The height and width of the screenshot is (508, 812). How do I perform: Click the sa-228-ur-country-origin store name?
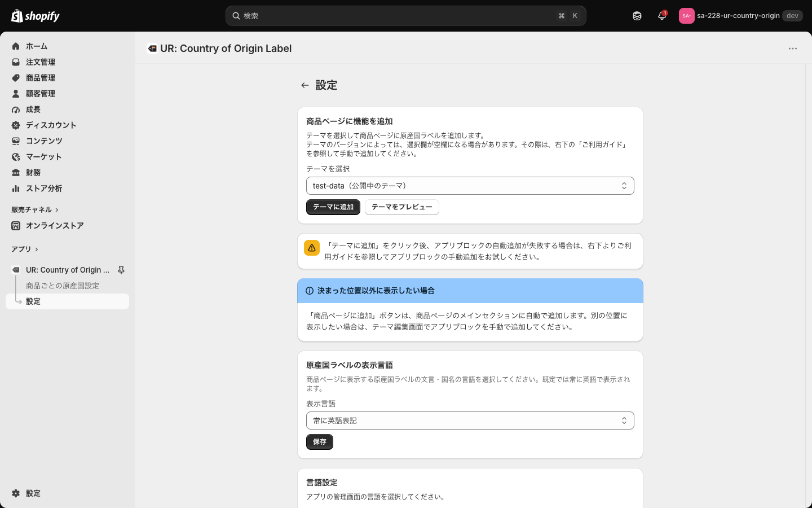tap(738, 16)
